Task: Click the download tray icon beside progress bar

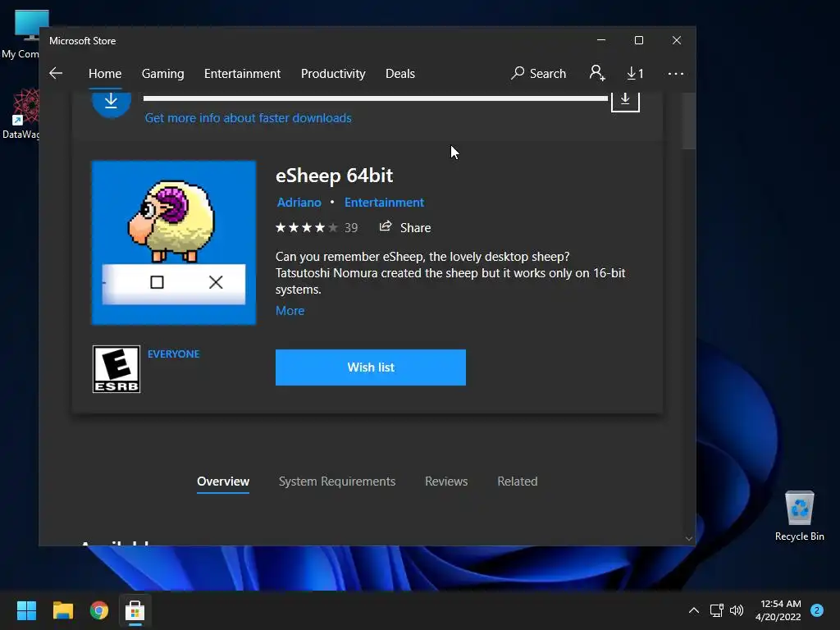Action: [x=625, y=101]
